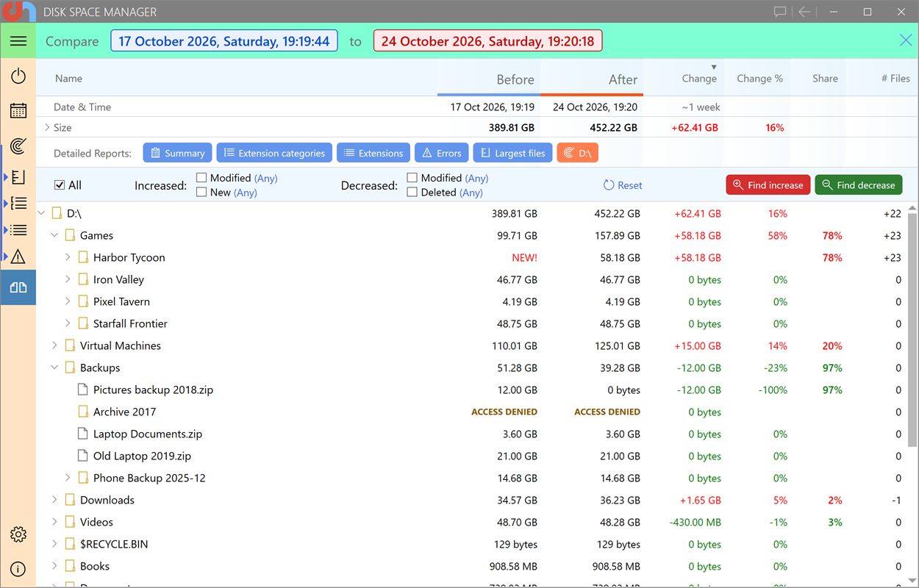Check Decreased Modified checkbox
The height and width of the screenshot is (588, 919).
click(x=412, y=178)
